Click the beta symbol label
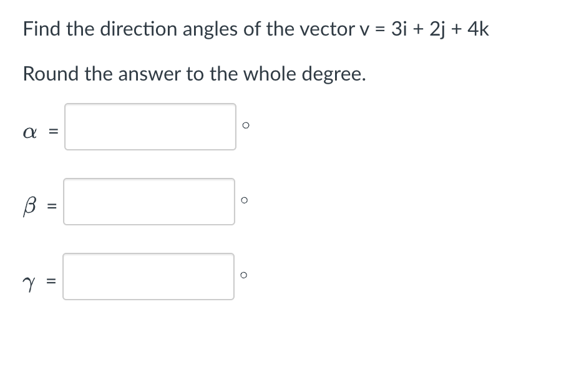The image size is (584, 392). [30, 206]
